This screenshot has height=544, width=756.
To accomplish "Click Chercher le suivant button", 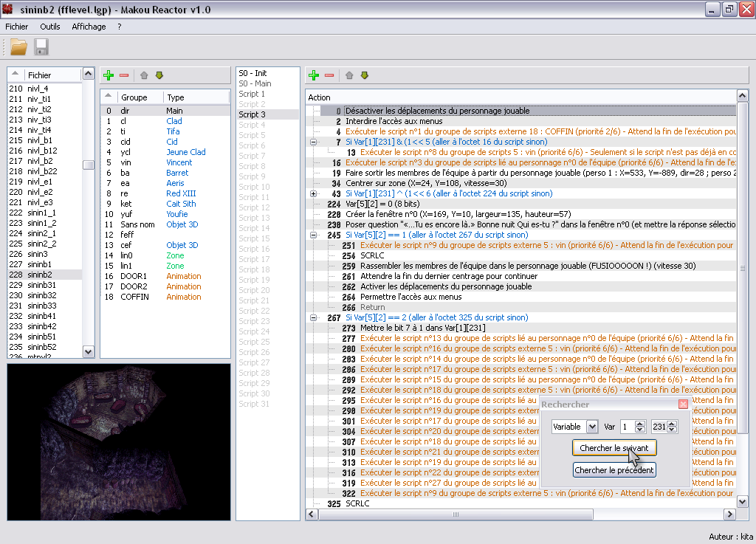I will [614, 448].
